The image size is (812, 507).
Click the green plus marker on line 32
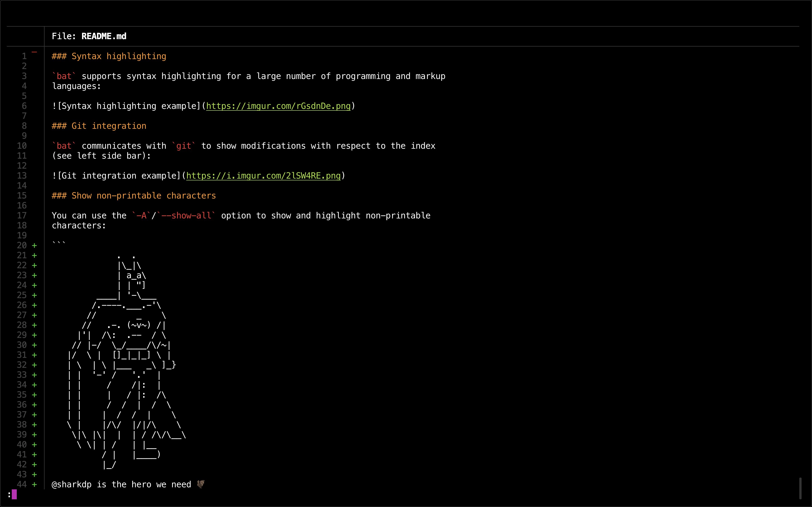[34, 365]
